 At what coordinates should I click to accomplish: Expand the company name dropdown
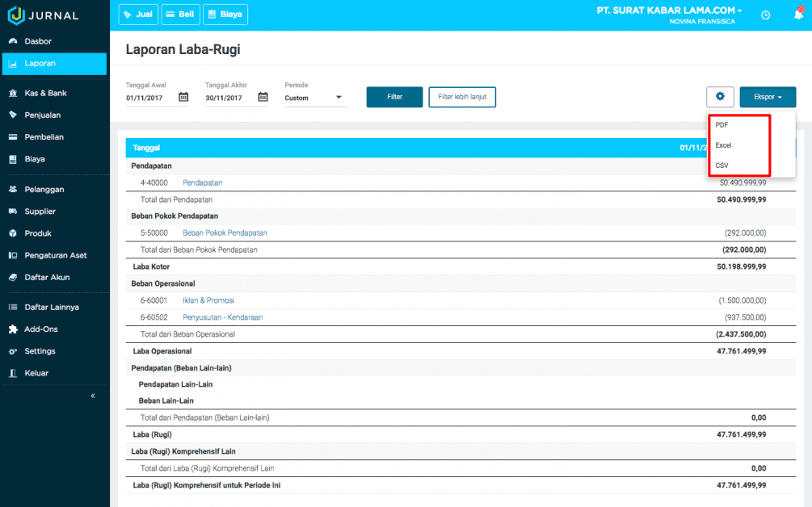pyautogui.click(x=670, y=11)
